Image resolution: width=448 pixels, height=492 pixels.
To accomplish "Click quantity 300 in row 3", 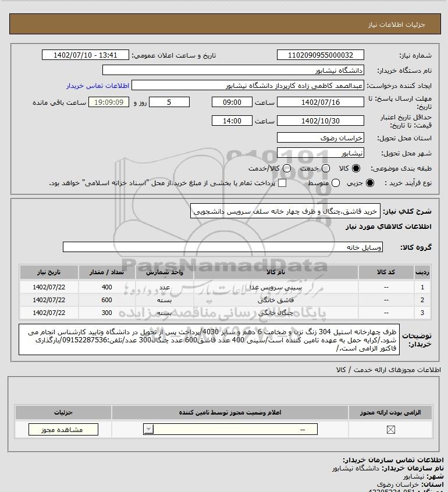I will click(x=106, y=313).
